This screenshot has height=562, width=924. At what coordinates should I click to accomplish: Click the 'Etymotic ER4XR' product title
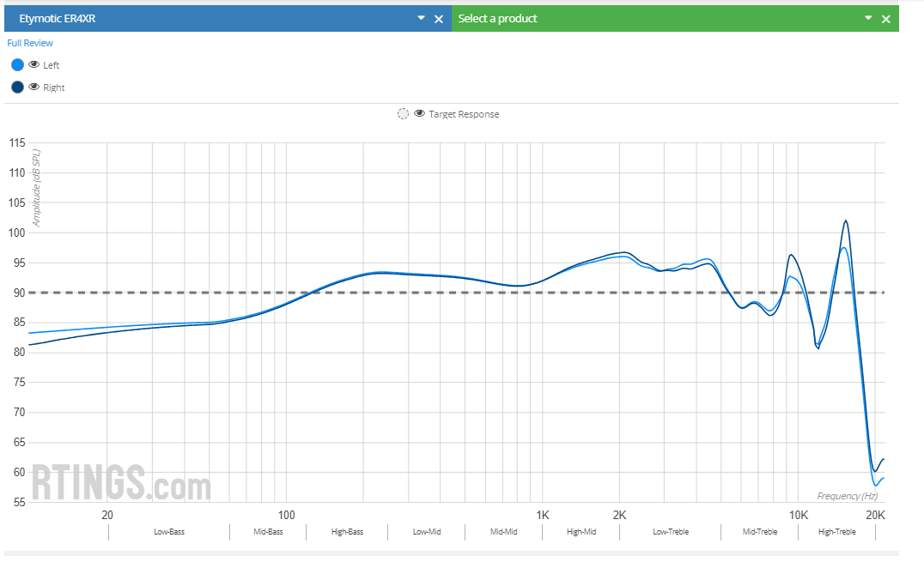coord(58,18)
